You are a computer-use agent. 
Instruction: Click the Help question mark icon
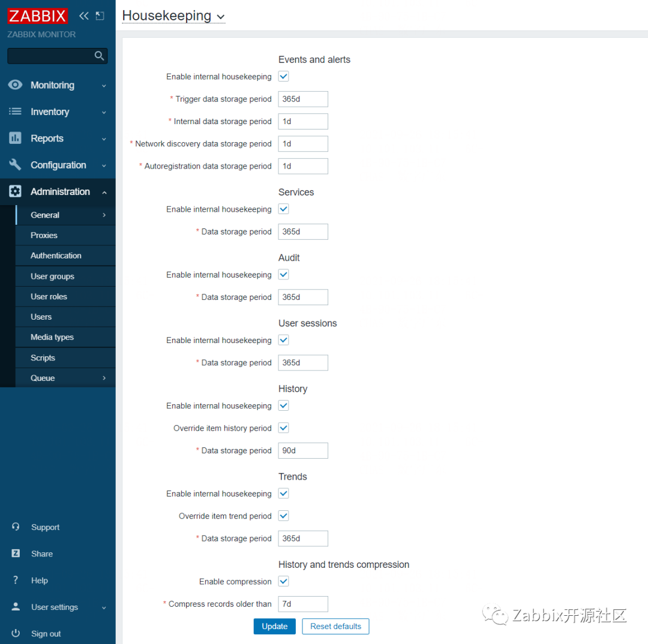pyautogui.click(x=16, y=580)
